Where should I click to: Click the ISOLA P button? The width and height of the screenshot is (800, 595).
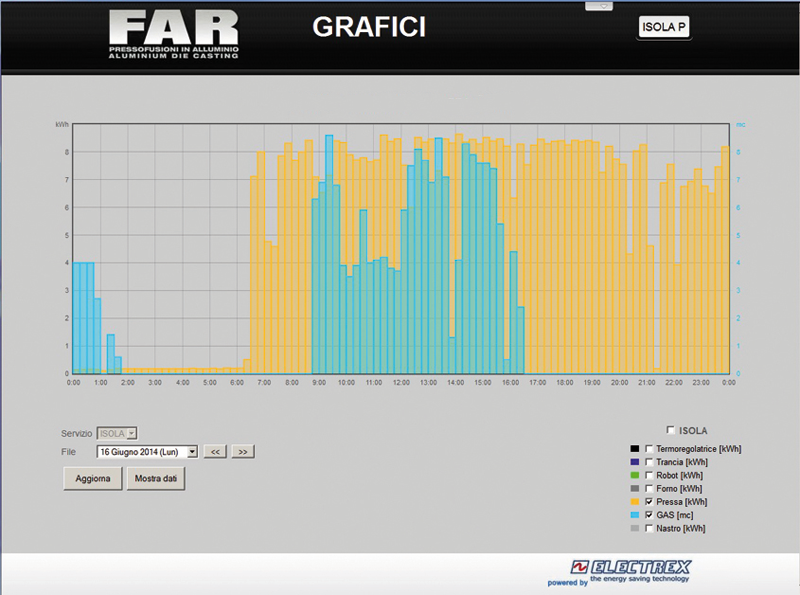pos(664,28)
